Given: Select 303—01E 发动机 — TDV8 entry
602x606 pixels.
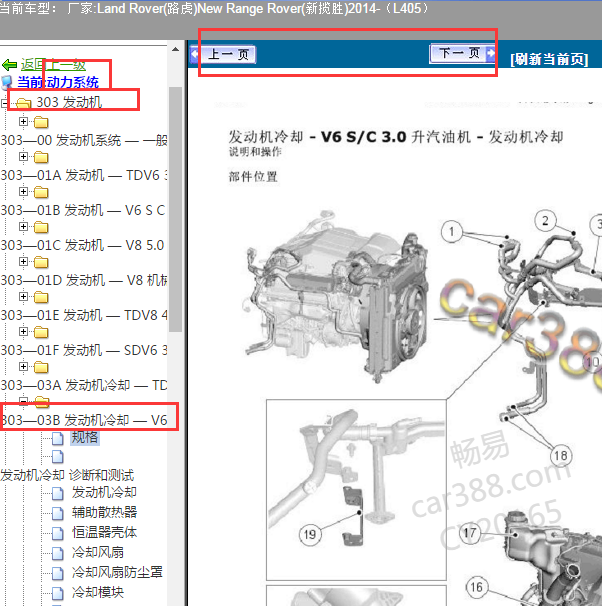Looking at the screenshot, I should [x=83, y=315].
